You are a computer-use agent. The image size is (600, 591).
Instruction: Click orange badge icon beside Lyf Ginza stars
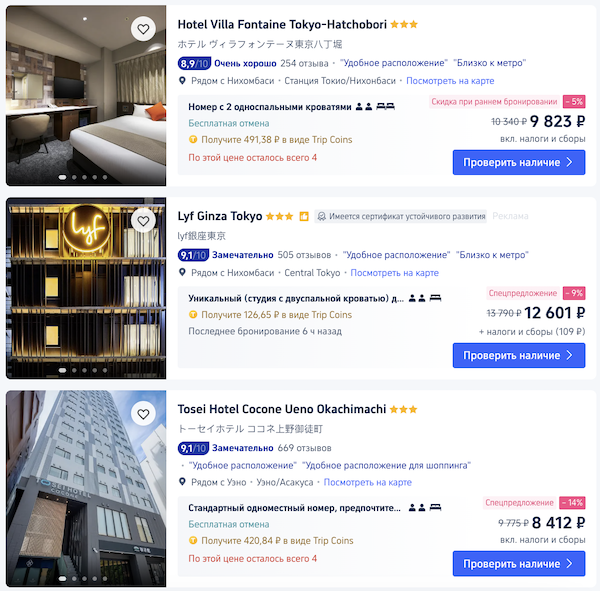click(304, 217)
